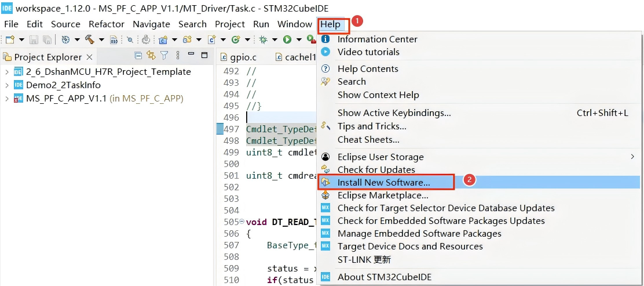Click the new C source folder icon
The height and width of the screenshot is (286, 644).
tap(163, 39)
